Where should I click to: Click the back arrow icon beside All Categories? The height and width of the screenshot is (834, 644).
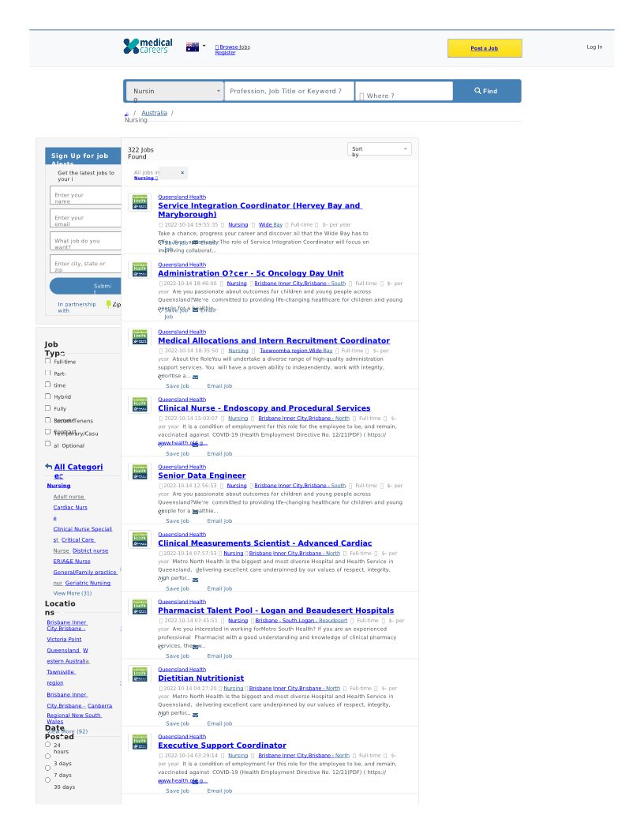[x=49, y=467]
